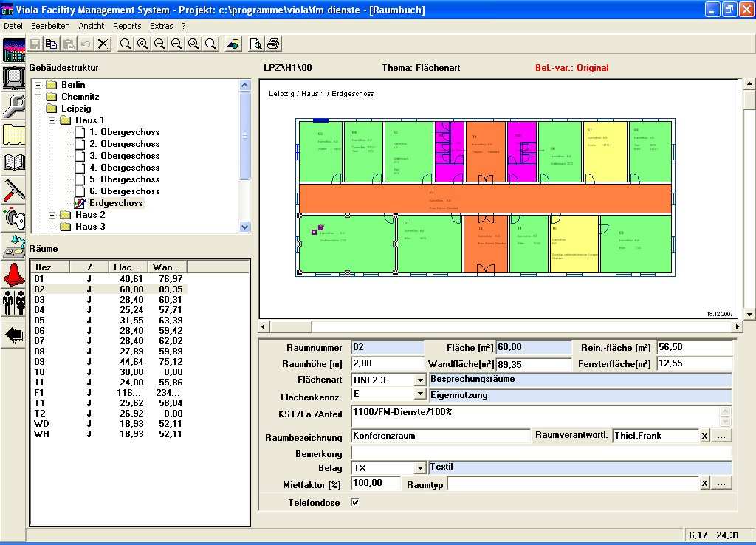This screenshot has width=756, height=545.
Task: Click the desk lamp workplace sidebar icon
Action: point(13,247)
